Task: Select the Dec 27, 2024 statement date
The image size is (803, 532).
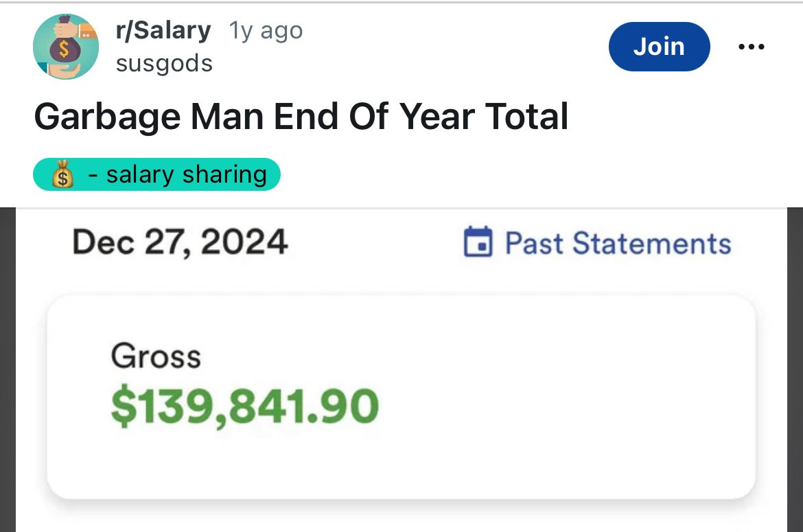Action: point(180,242)
